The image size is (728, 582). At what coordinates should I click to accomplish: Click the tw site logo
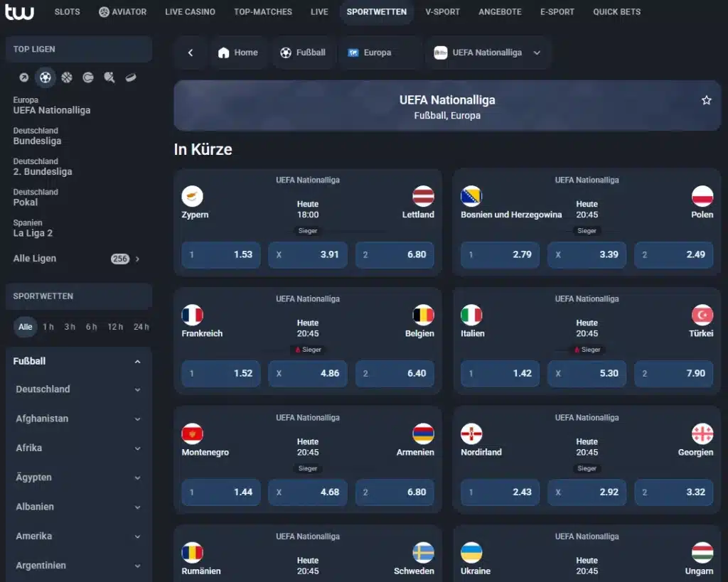(19, 11)
